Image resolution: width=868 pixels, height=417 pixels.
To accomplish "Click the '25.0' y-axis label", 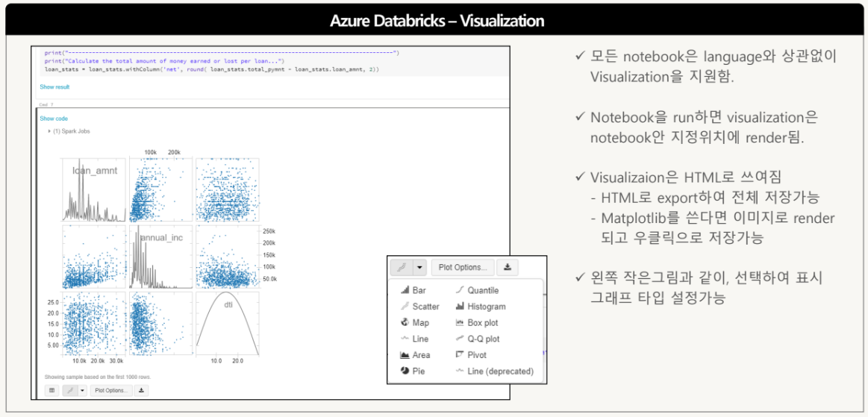I will [x=53, y=303].
